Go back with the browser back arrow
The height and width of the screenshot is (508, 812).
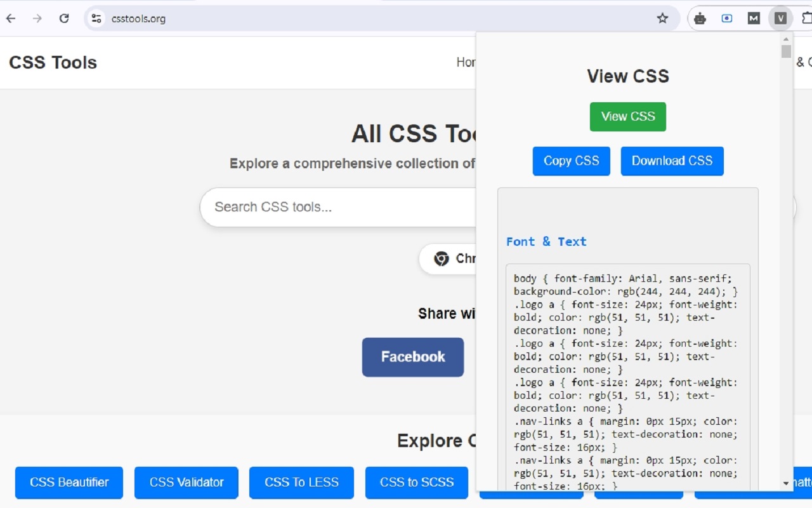point(11,18)
